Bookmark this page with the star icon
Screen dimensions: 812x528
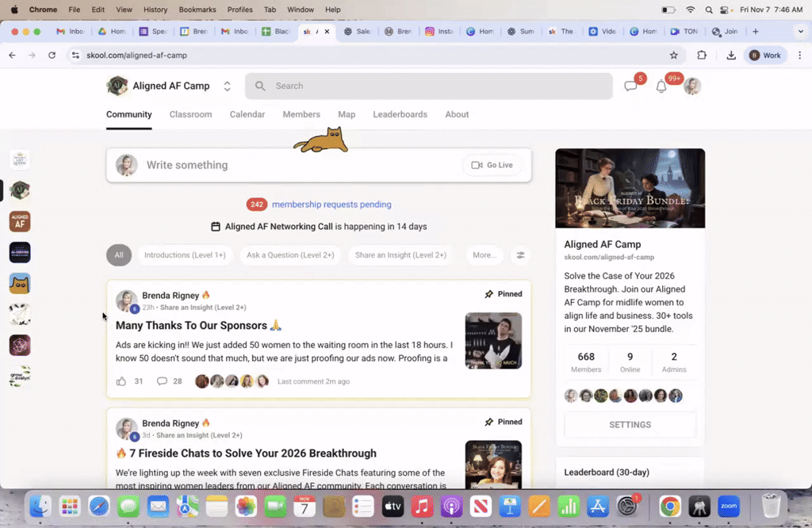pyautogui.click(x=674, y=55)
